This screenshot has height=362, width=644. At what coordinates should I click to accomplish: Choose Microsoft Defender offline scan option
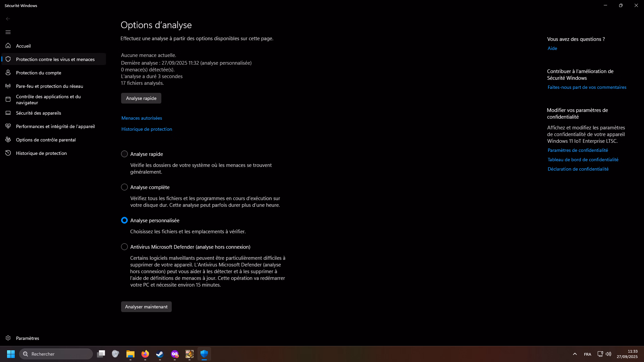[124, 247]
